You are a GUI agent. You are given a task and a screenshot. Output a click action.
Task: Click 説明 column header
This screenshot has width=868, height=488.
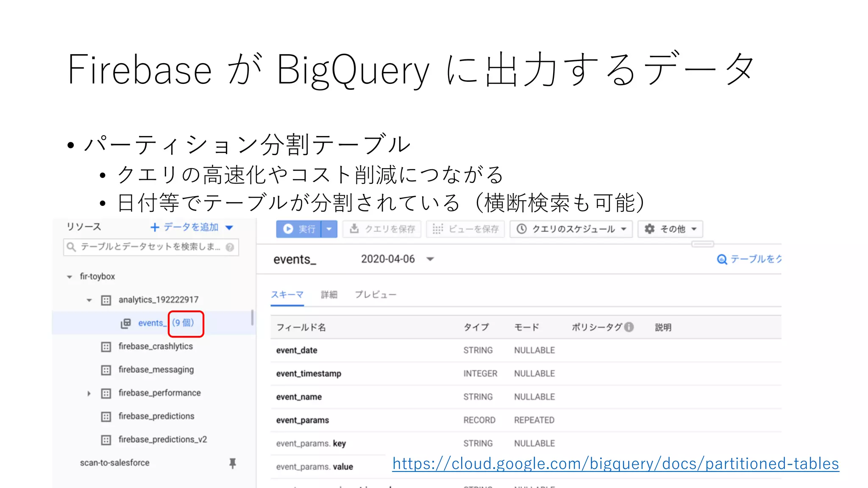click(x=663, y=327)
